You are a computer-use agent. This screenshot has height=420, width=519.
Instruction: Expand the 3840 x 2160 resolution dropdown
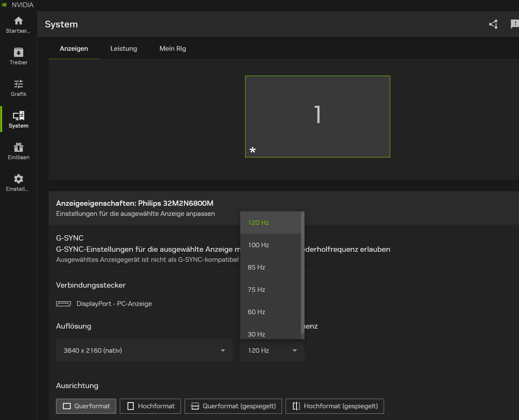click(x=144, y=350)
